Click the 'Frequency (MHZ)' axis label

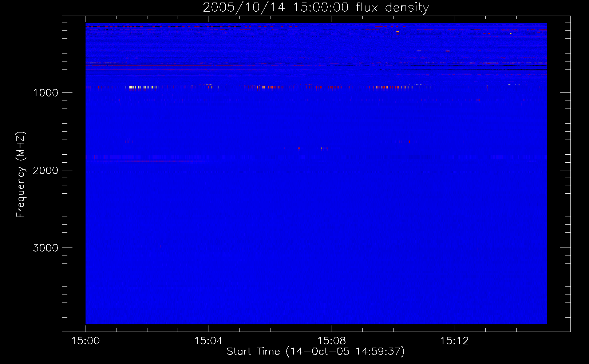click(x=21, y=175)
